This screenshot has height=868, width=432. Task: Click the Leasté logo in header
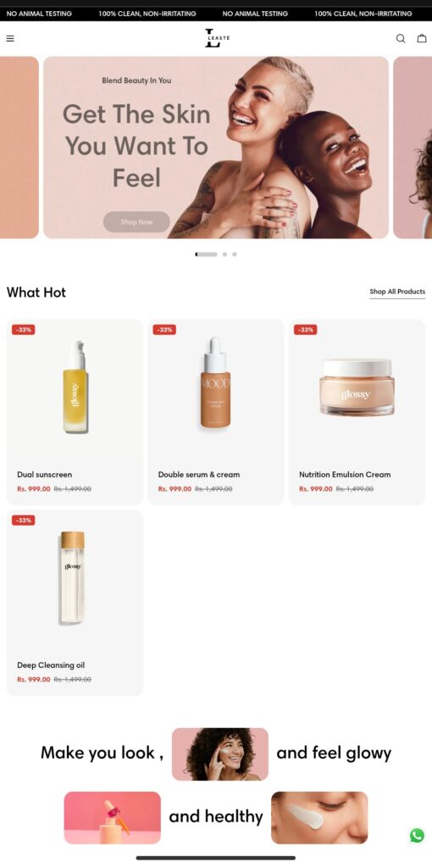click(x=216, y=38)
